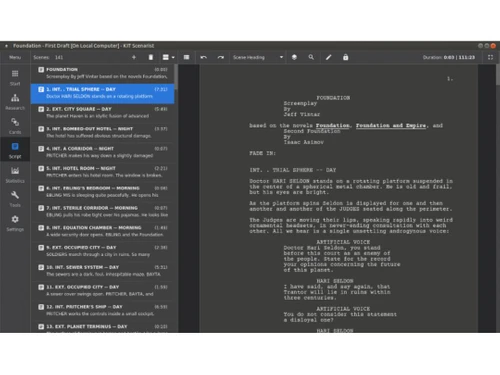500x375 pixels.
Task: Select scene 10 INT. SEWER SYSTEM – DAY
Action: [103, 271]
